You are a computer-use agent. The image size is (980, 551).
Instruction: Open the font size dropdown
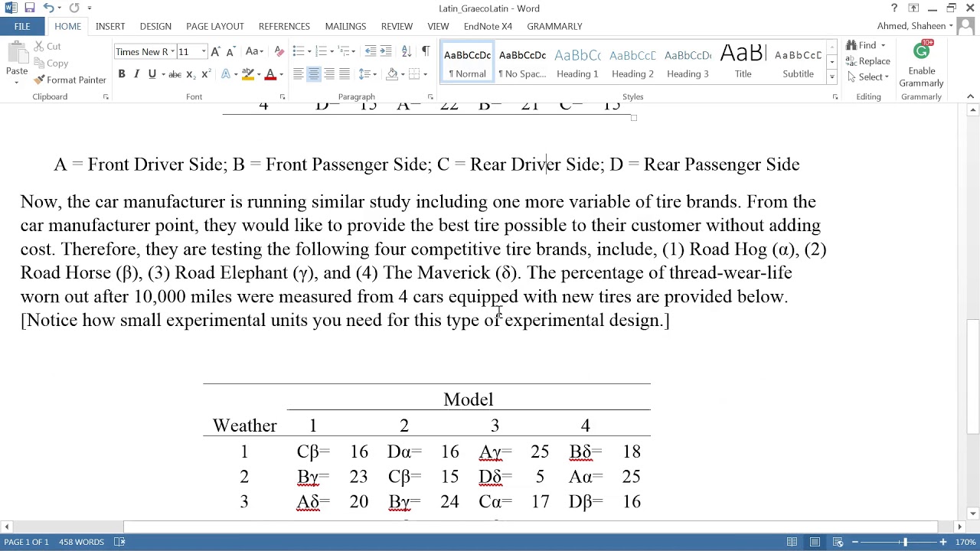tap(204, 51)
